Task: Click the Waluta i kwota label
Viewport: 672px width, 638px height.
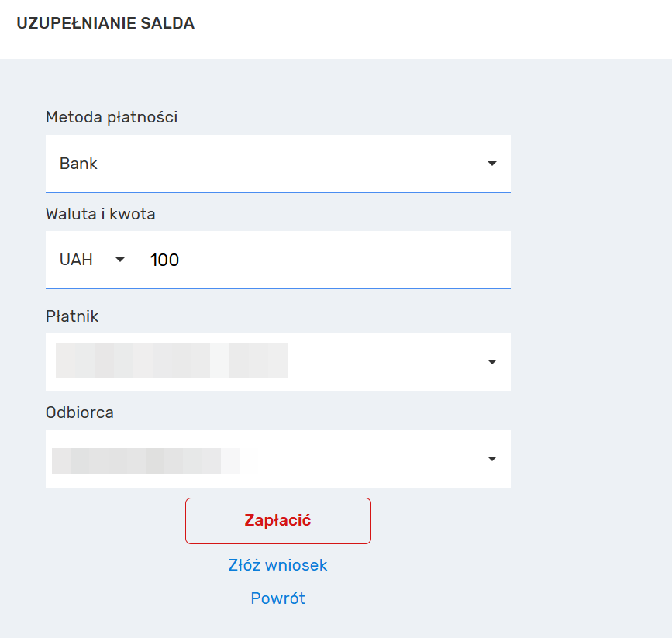Action: [x=101, y=214]
